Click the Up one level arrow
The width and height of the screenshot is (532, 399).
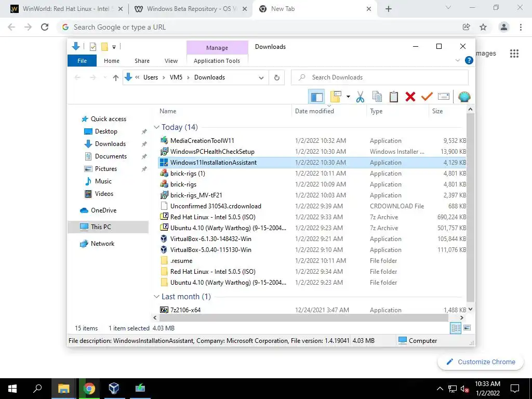116,78
